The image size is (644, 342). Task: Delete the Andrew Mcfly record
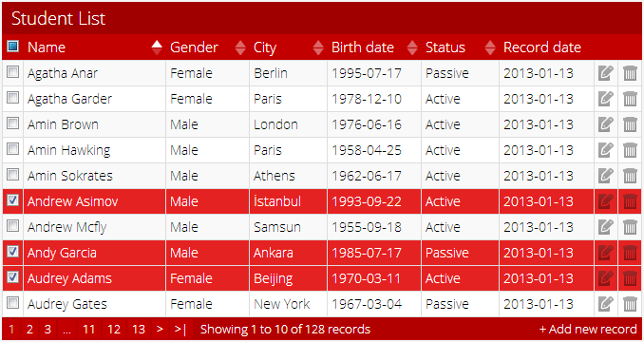[630, 227]
